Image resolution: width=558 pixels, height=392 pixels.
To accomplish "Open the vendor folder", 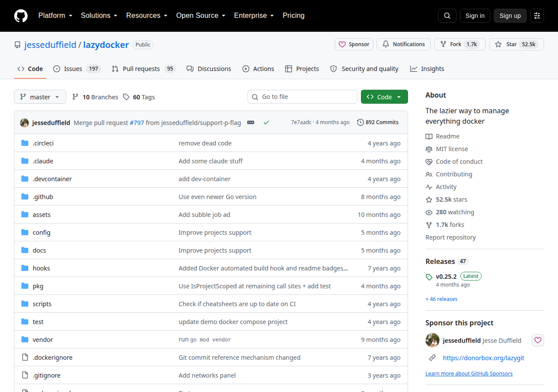I will pos(43,340).
